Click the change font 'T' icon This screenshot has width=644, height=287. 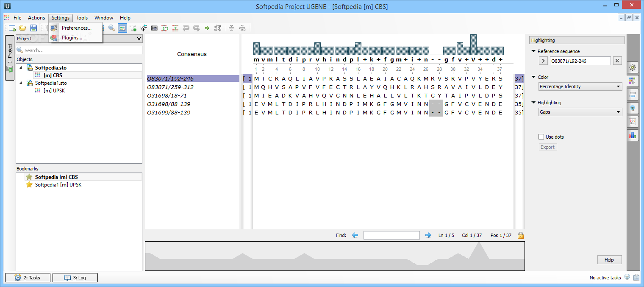click(133, 28)
